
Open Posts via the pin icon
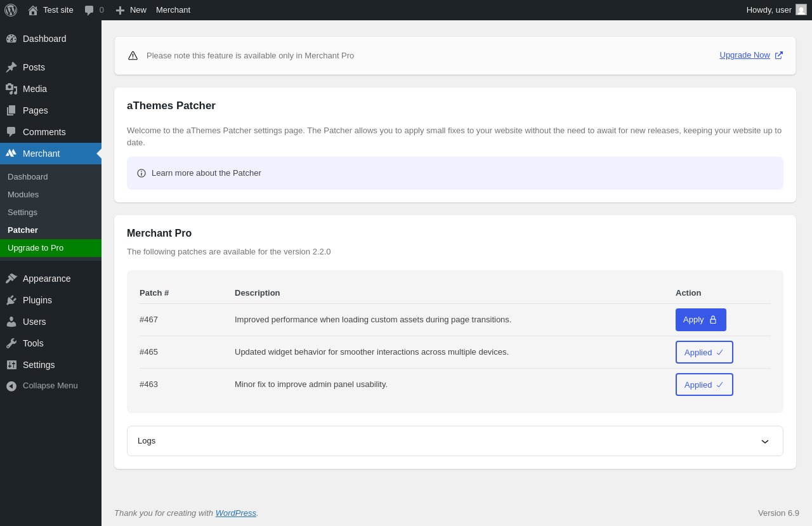(x=11, y=67)
